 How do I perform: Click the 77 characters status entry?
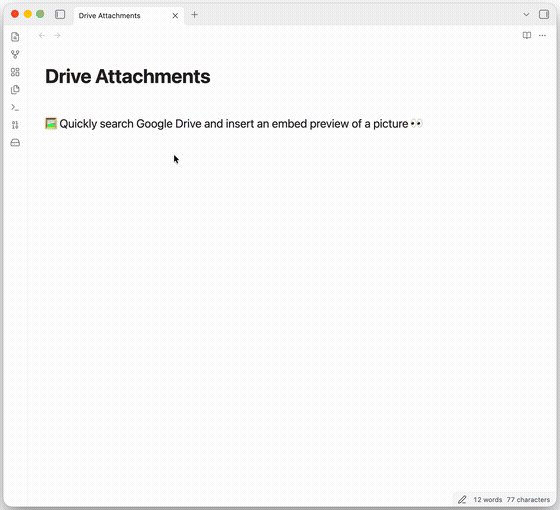pos(528,500)
